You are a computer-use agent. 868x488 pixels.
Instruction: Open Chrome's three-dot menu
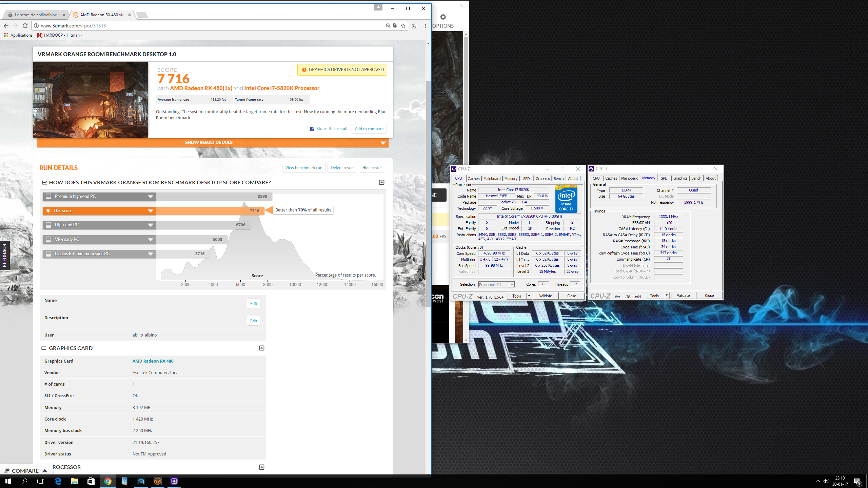point(425,26)
